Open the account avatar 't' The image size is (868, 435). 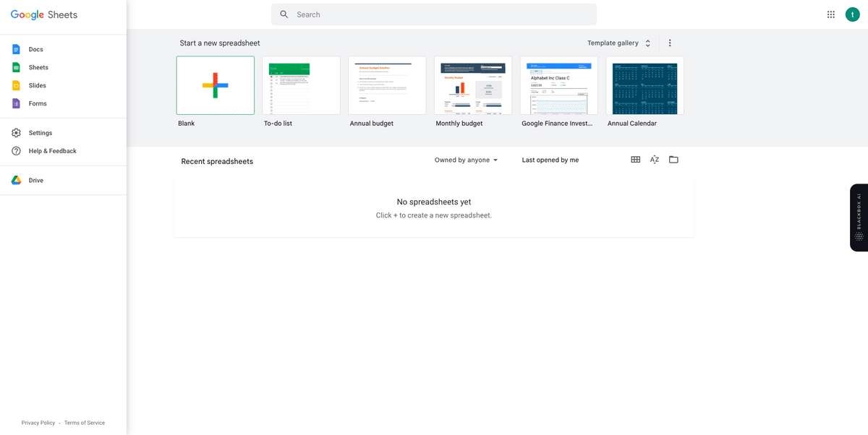point(852,14)
